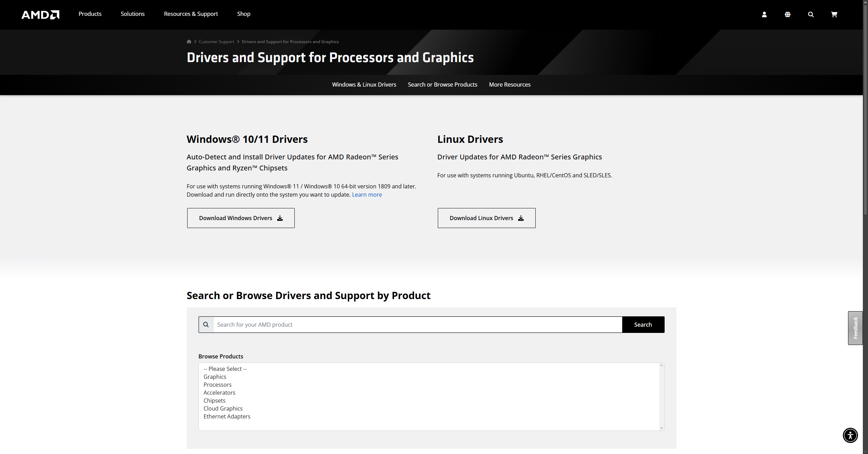Open the language globe icon
Screen dimensions: 868x454
[x=787, y=14]
